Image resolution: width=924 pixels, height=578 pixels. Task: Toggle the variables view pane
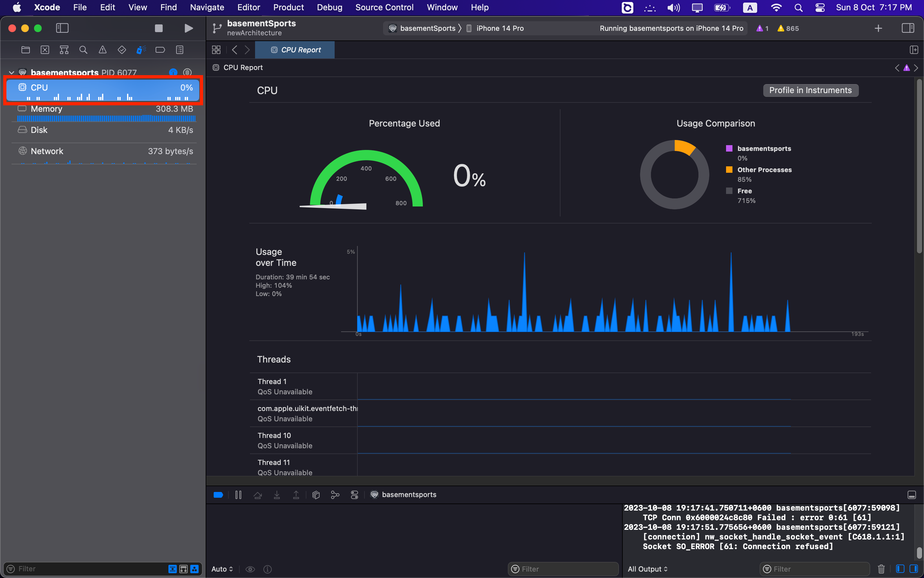pos(900,569)
